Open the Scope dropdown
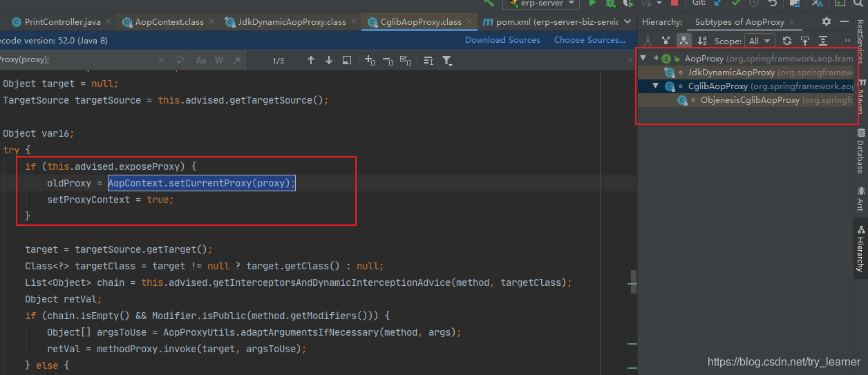Image resolution: width=868 pixels, height=375 pixels. point(760,41)
